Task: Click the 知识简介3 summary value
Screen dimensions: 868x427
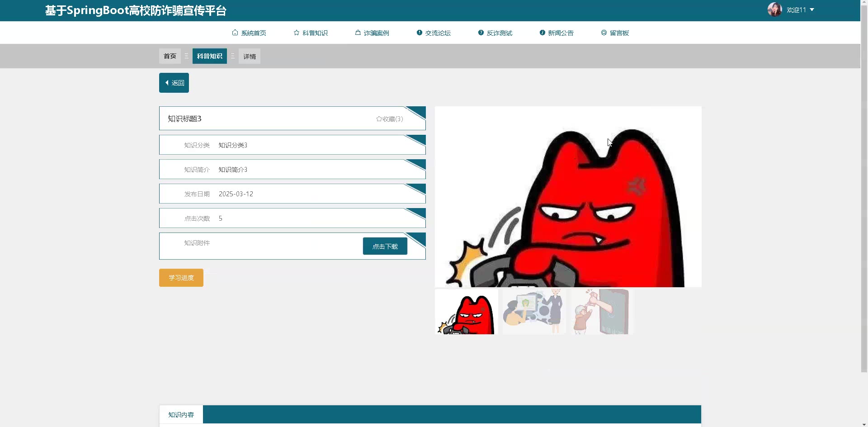Action: click(233, 170)
